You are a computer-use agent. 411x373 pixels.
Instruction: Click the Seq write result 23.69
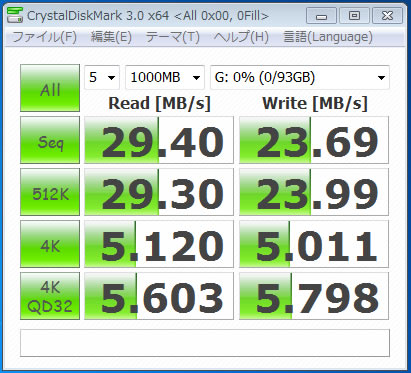click(314, 140)
